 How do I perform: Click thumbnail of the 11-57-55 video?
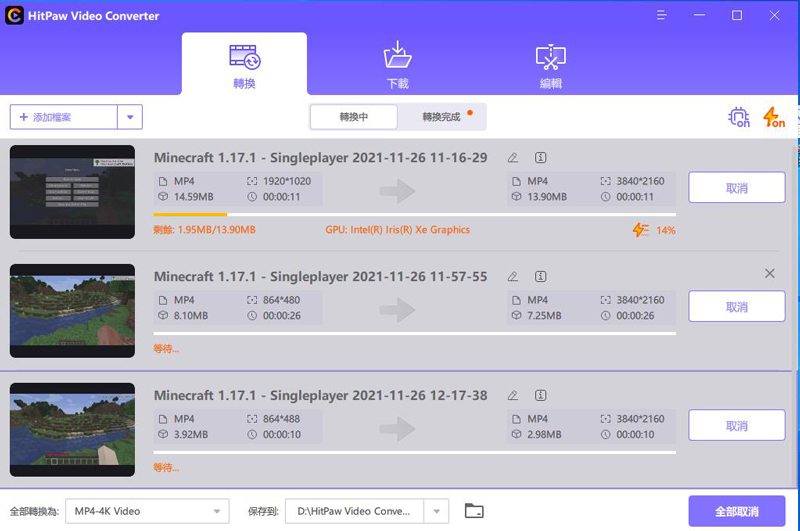[x=72, y=311]
